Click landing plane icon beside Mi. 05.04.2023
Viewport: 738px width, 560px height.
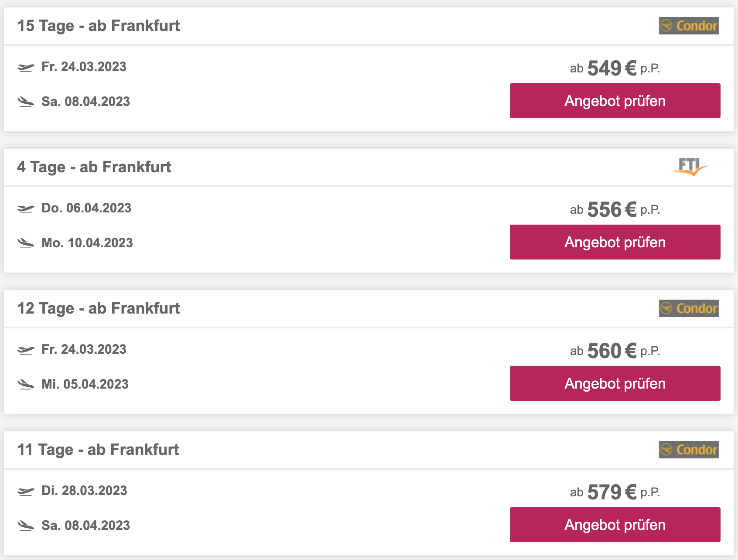[26, 384]
